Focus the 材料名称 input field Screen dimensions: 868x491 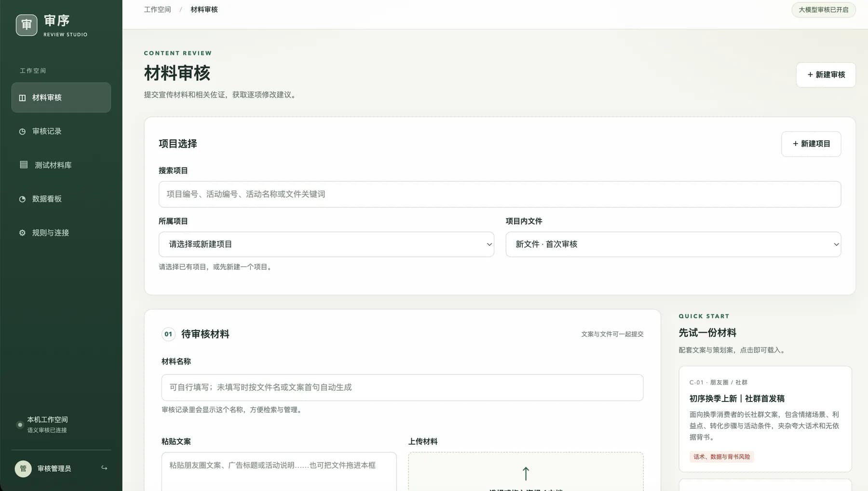tap(402, 387)
